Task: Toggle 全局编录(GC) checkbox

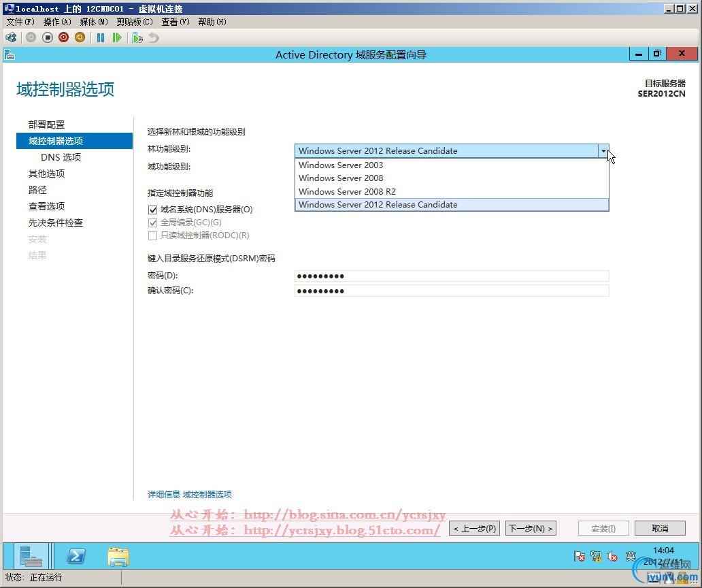Action: [152, 223]
